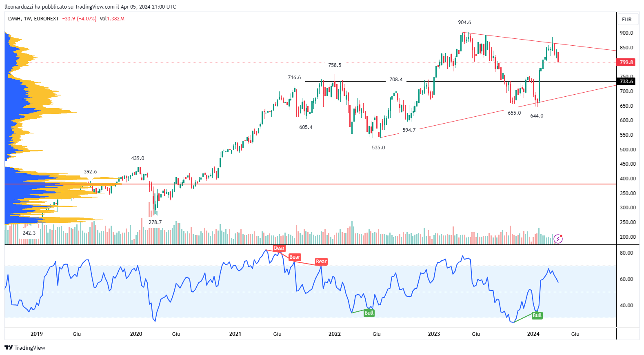Click the first Bear RSI divergence tag
Viewport: 644px width, 355px height.
[279, 248]
